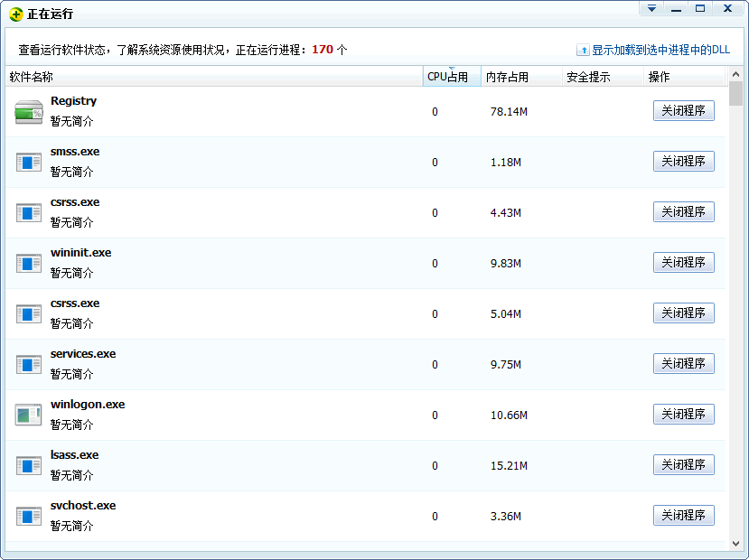Click the smss.exe process icon
Image resolution: width=749 pixels, height=560 pixels.
coord(29,163)
